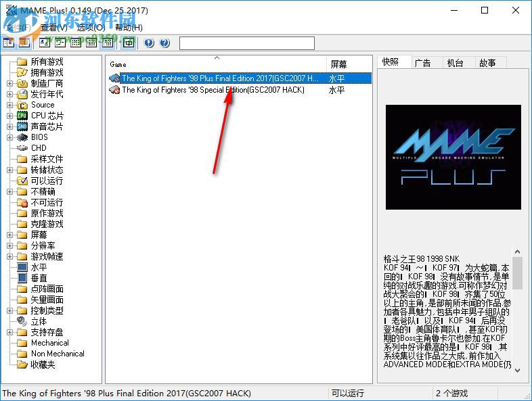Switch to the 机台 tab

pos(456,63)
